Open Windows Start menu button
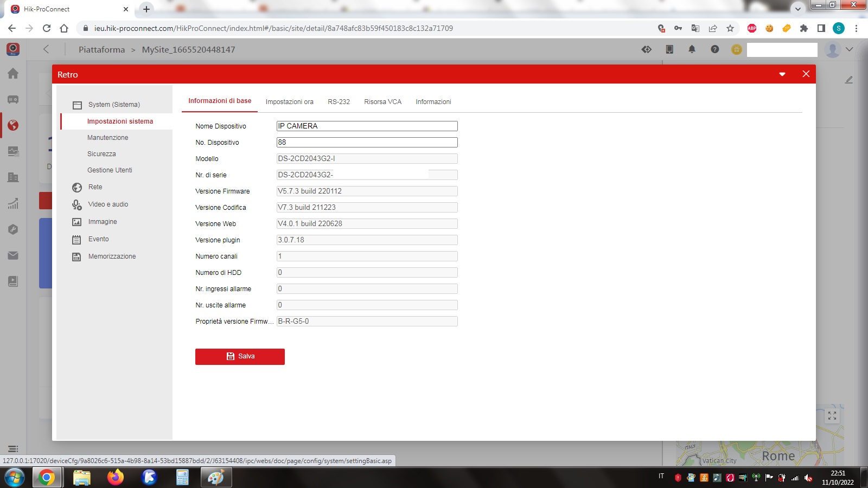The height and width of the screenshot is (488, 868). click(14, 478)
